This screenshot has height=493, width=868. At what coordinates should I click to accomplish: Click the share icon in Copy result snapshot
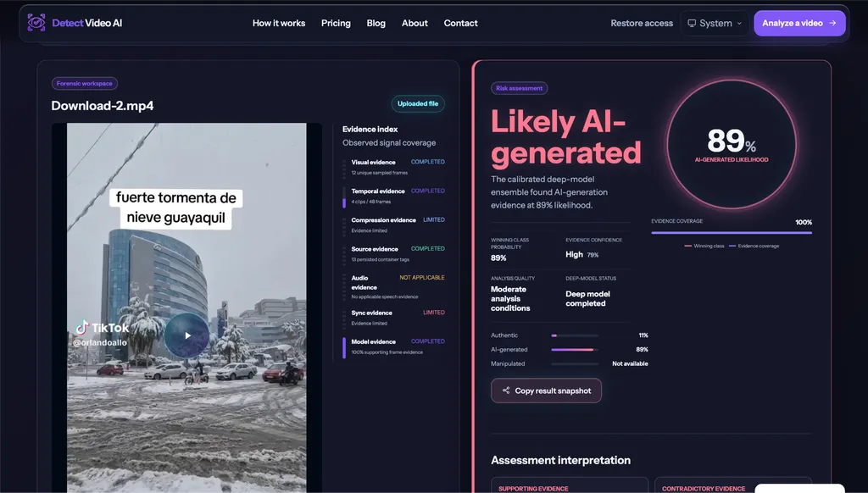pos(506,391)
